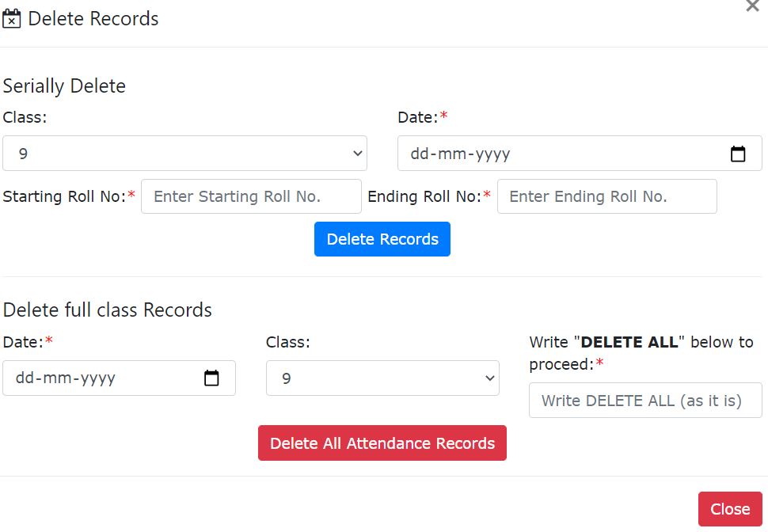Dismiss the dialog with the top-right X
Screen dimensions: 768x532
[752, 6]
